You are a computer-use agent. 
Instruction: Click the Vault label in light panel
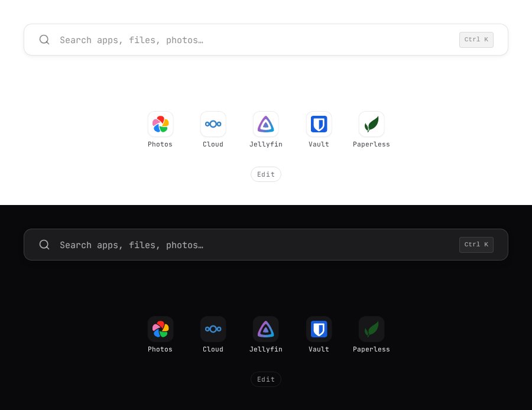(x=319, y=144)
